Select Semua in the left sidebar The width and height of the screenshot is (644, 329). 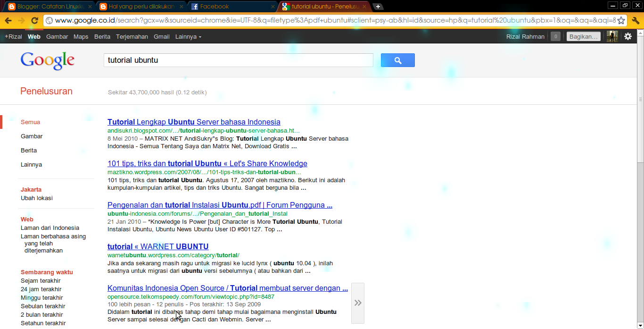pos(30,122)
